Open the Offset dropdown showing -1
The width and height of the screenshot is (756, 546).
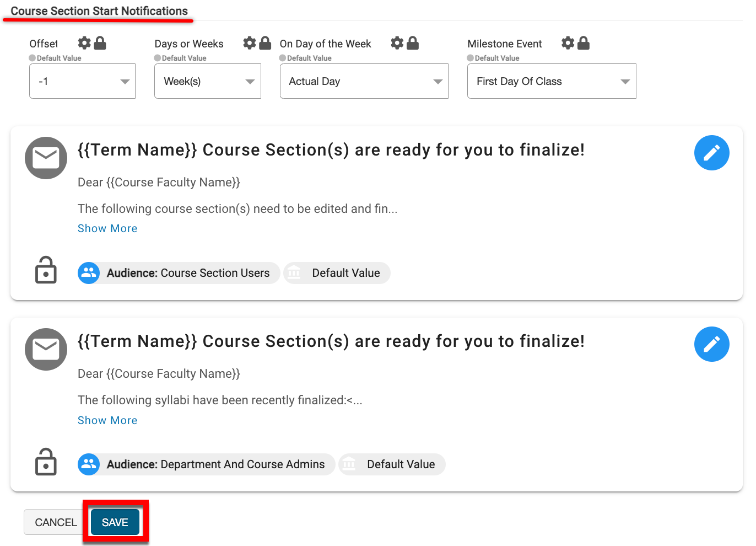click(x=82, y=81)
